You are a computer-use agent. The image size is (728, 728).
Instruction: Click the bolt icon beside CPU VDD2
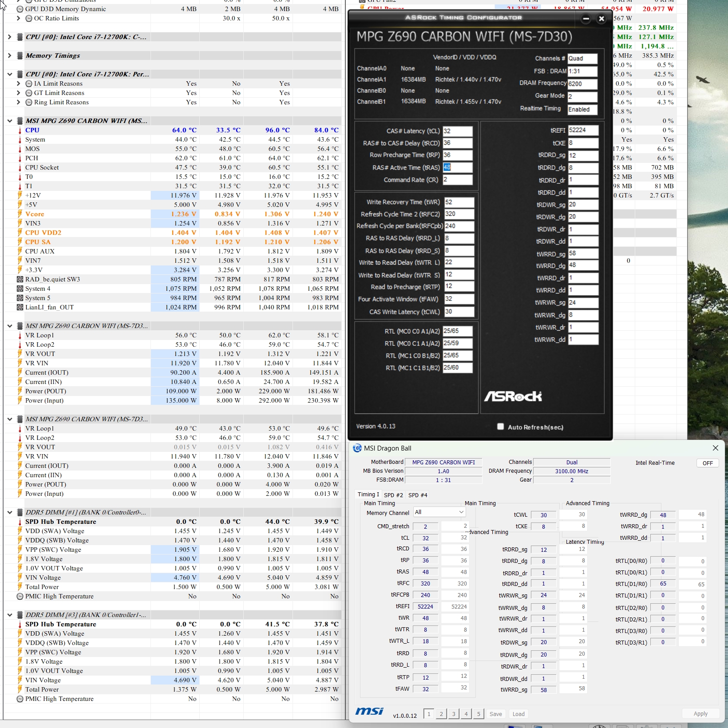pos(20,233)
